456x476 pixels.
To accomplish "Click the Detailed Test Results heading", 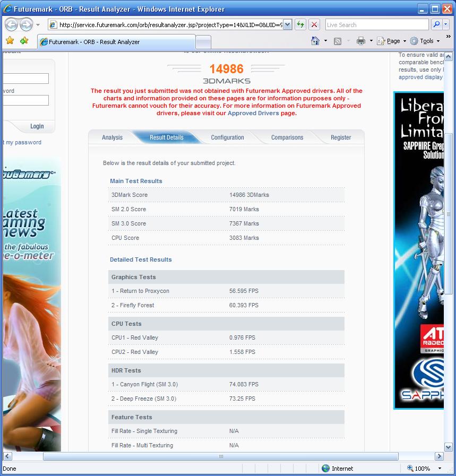I will pos(141,259).
